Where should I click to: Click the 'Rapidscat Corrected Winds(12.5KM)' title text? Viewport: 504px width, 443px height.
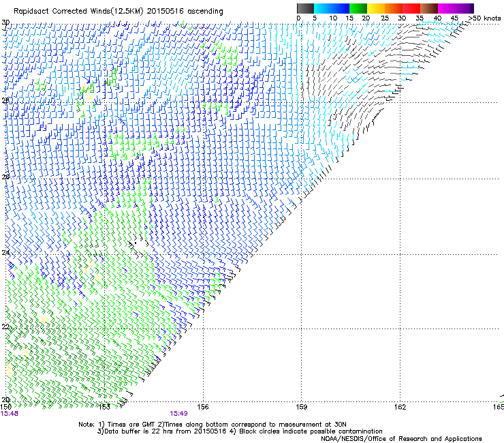click(78, 12)
